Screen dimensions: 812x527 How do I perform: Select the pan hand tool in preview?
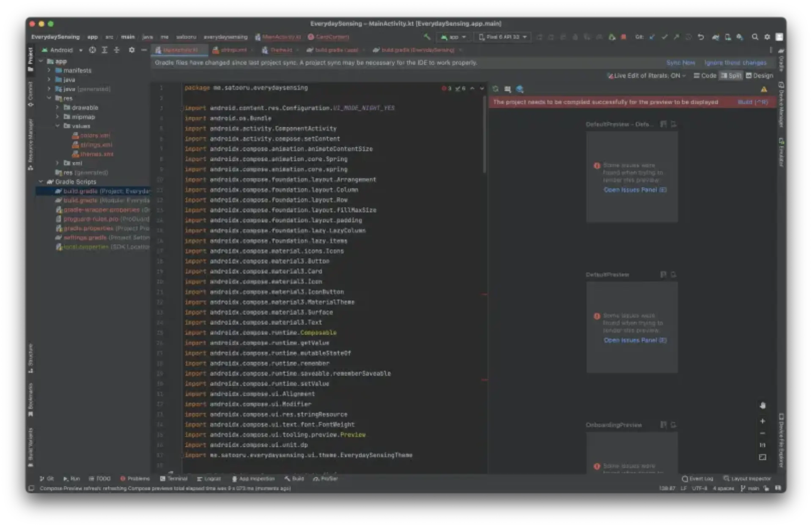click(x=763, y=406)
